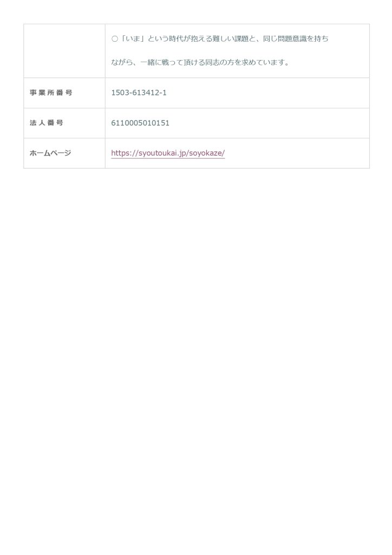Screen dimensions: 392x555
Task: Click the 事業所番号 row label
Action: 51,93
